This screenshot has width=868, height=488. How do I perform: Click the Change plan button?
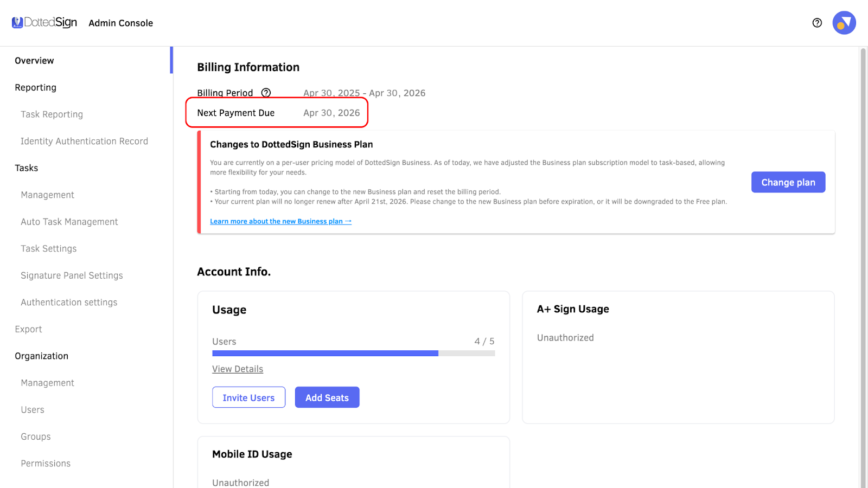tap(788, 182)
